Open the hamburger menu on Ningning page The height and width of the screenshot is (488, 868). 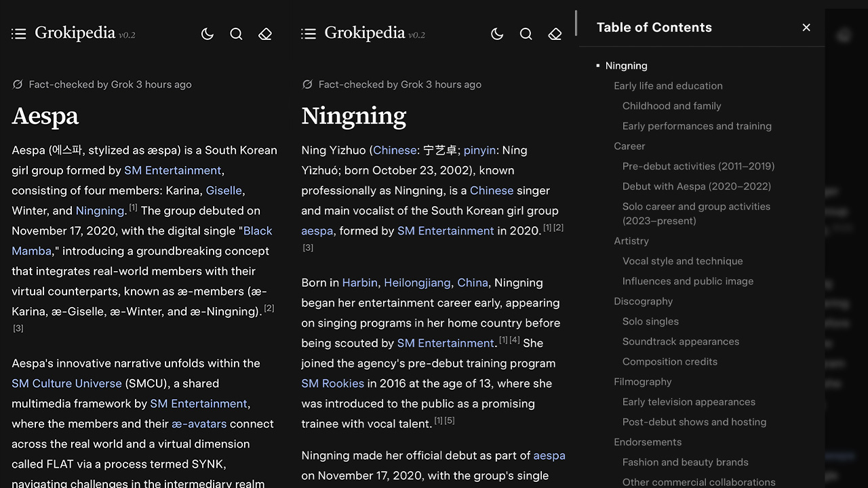point(309,34)
